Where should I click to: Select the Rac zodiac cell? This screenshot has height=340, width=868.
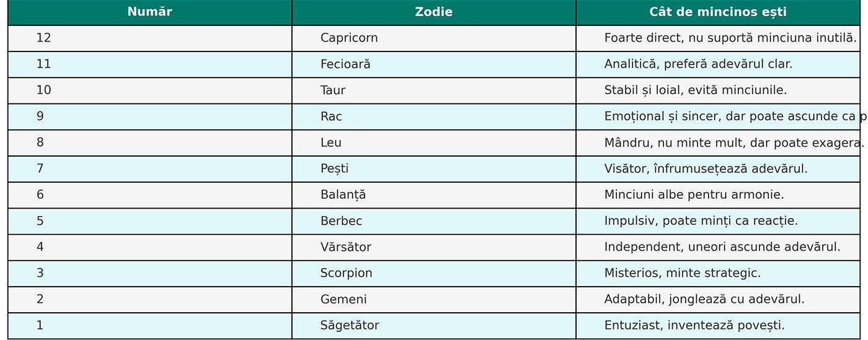point(331,116)
